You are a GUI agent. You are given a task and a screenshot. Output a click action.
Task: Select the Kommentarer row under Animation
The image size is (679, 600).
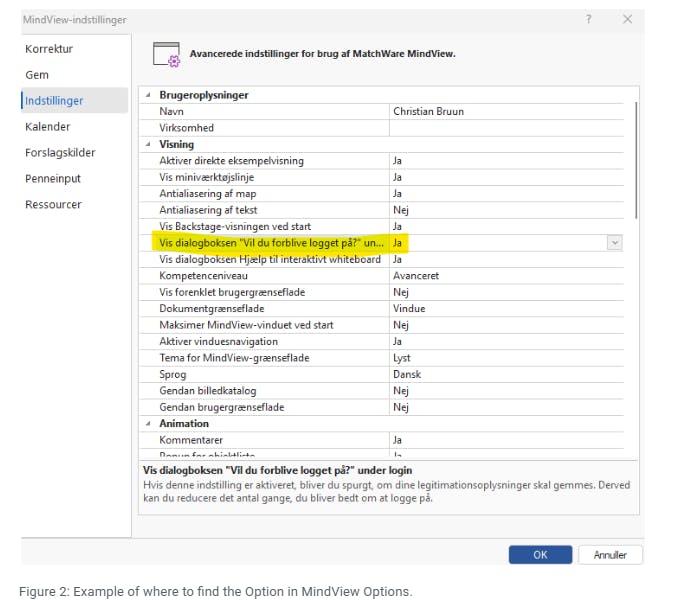point(382,440)
